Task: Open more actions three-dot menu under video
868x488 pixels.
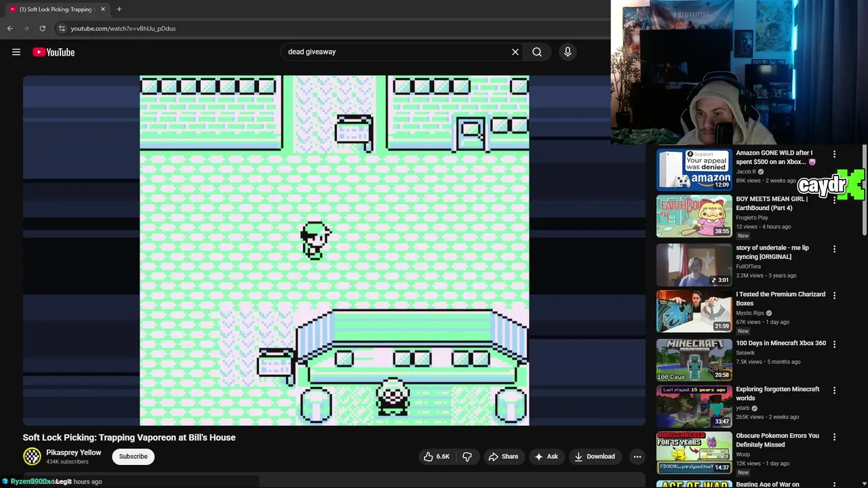Action: tap(637, 456)
